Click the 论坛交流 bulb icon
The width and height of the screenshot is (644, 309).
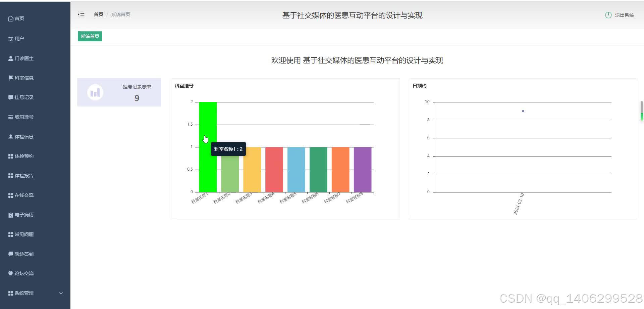tap(11, 273)
